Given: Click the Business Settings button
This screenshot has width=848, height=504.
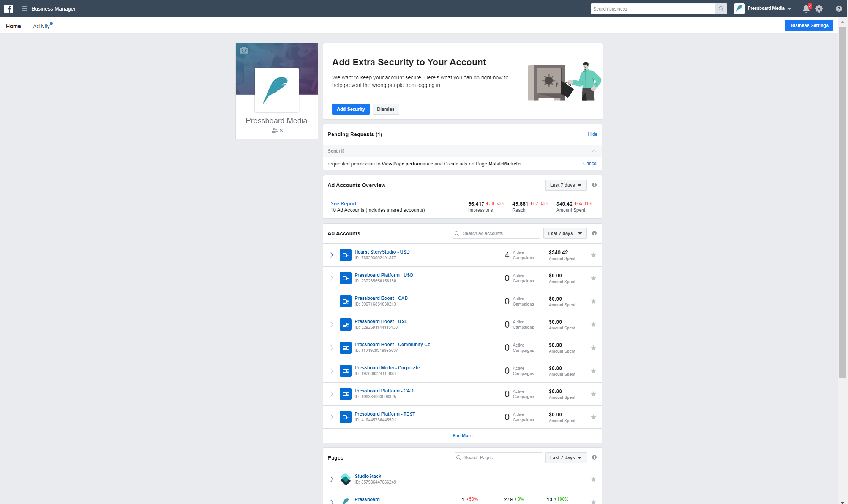Looking at the screenshot, I should [809, 25].
